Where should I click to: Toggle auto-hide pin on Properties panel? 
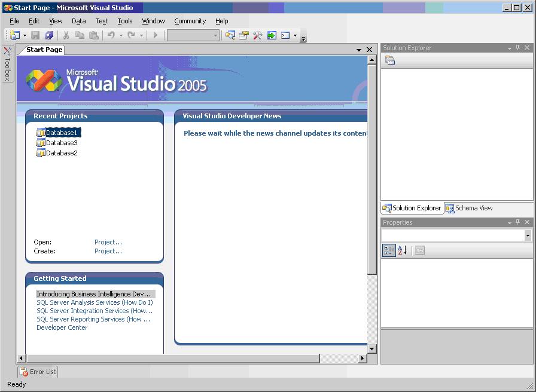coord(518,222)
